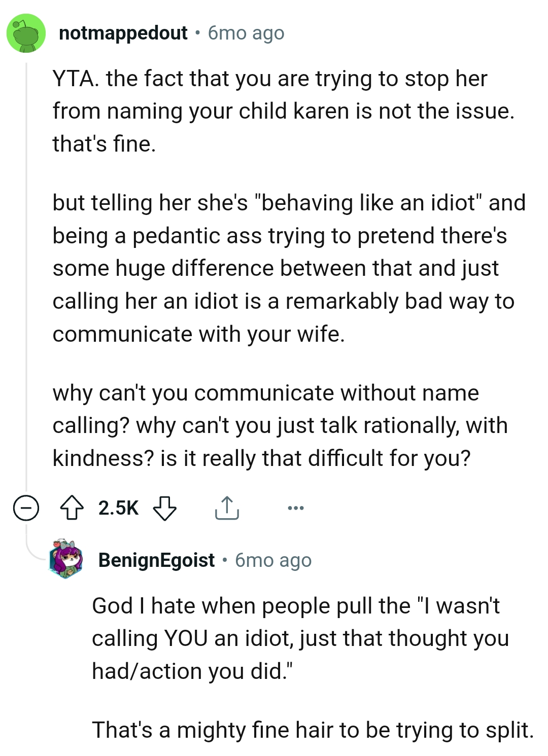
Task: Click the 2.5K vote count
Action: (x=118, y=509)
